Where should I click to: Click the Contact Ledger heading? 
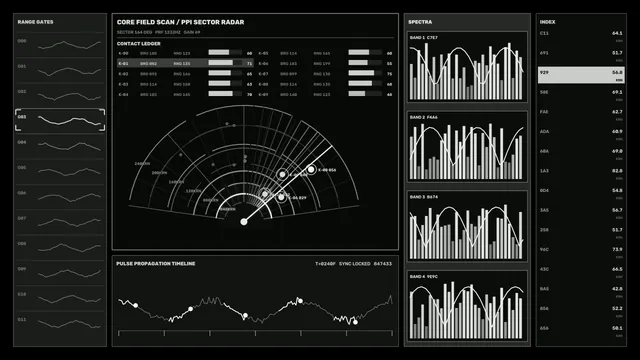click(x=138, y=44)
